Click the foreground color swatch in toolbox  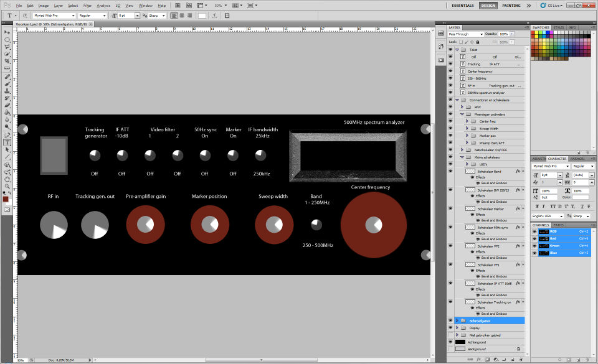pyautogui.click(x=6, y=199)
